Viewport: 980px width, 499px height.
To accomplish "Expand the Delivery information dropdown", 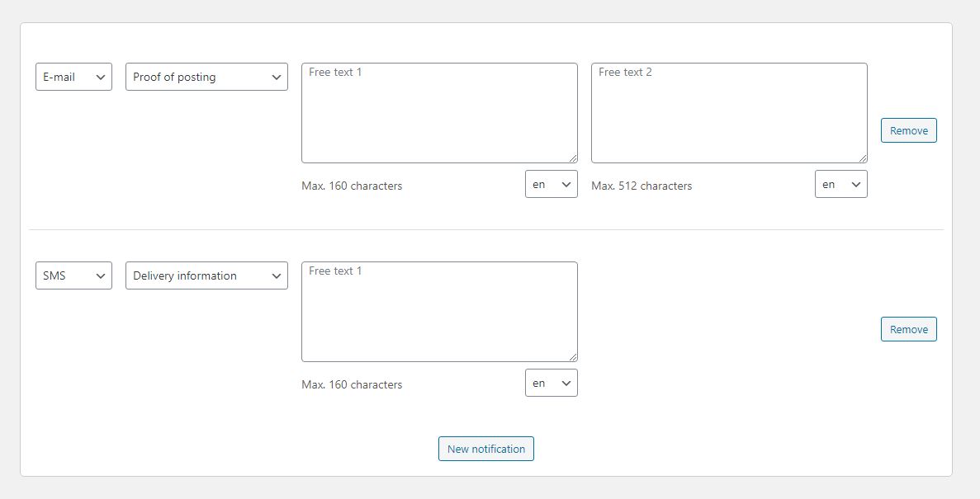I will coord(206,275).
